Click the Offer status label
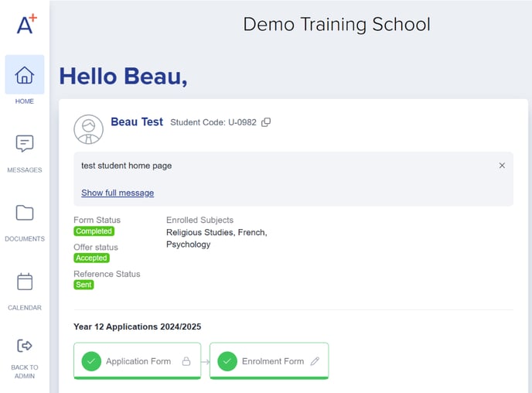 (96, 247)
